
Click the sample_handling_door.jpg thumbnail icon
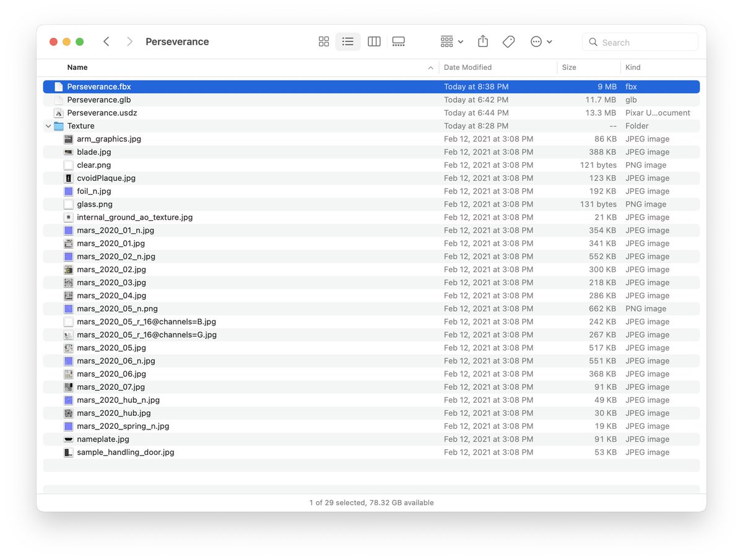[x=69, y=452]
